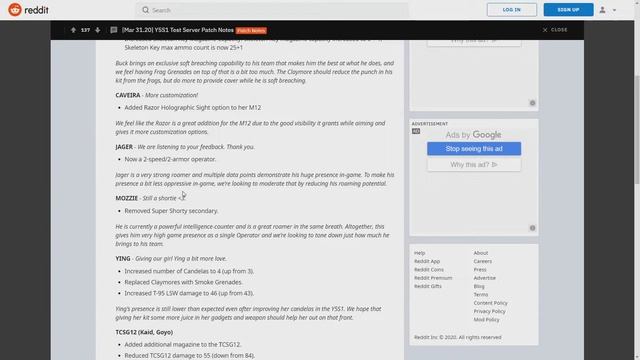Focus the Reddit search field

(x=272, y=10)
